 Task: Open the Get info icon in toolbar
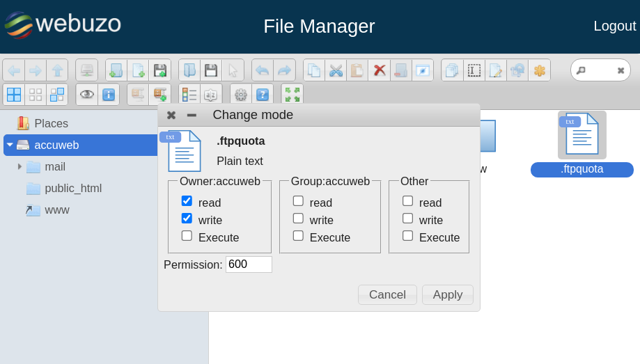109,95
